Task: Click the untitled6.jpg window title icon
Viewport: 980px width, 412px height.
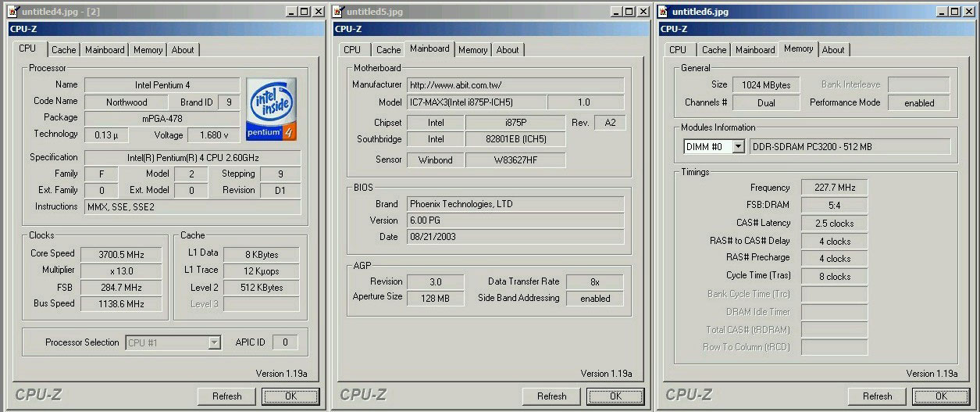Action: tap(664, 12)
